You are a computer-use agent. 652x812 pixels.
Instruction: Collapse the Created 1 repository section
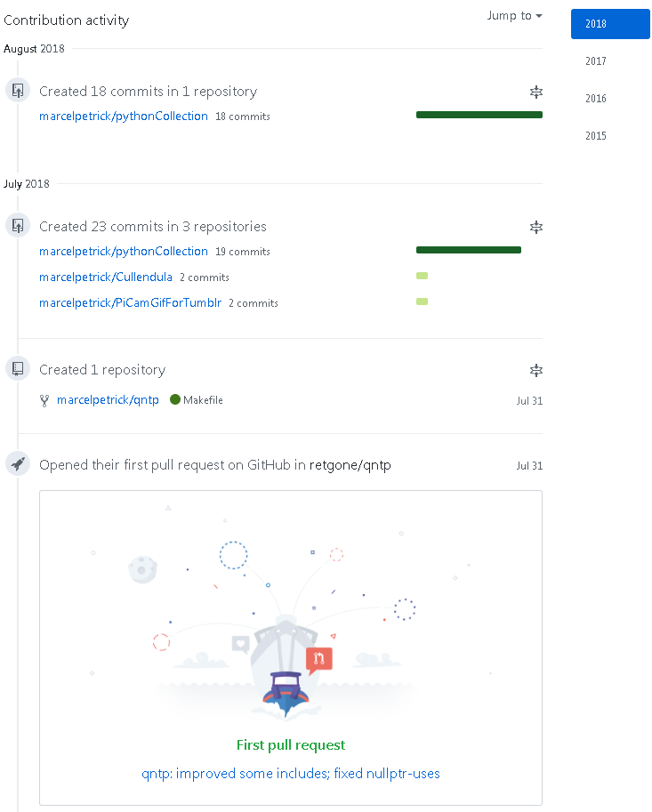(x=536, y=371)
